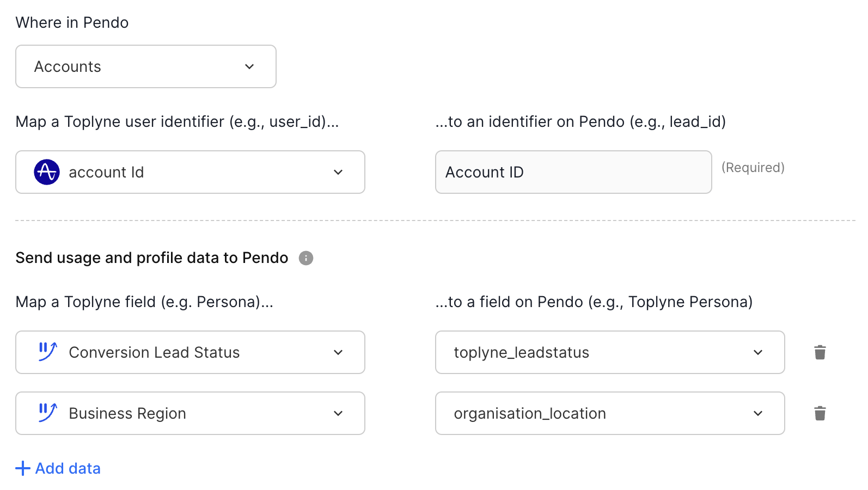Image resolution: width=868 pixels, height=490 pixels.
Task: Click the chevron in the account Id selector
Action: 338,172
